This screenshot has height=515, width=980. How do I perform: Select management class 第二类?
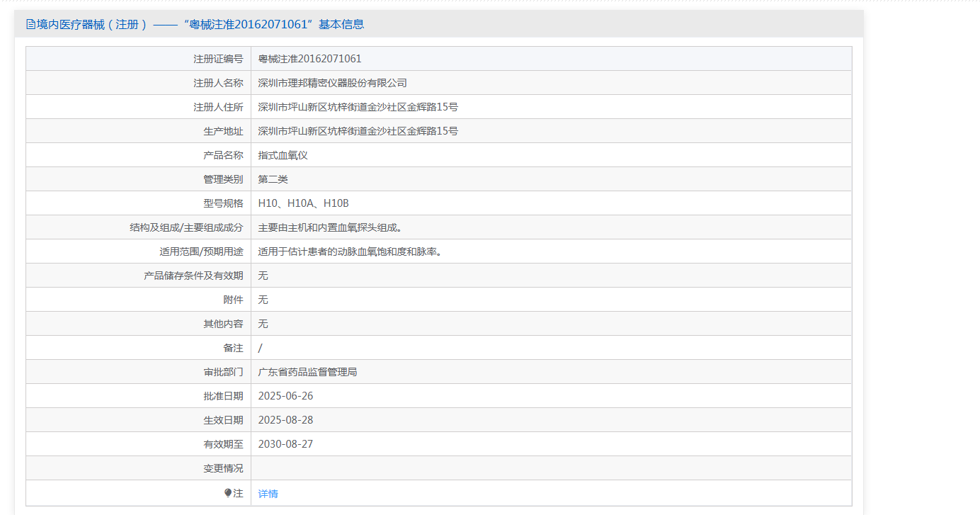(273, 179)
